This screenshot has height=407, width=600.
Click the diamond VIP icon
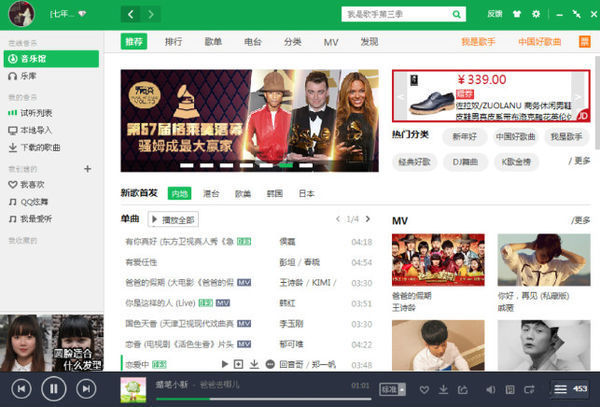(x=82, y=14)
